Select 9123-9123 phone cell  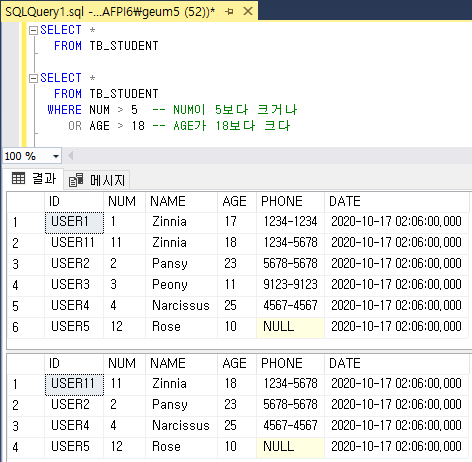pos(290,285)
